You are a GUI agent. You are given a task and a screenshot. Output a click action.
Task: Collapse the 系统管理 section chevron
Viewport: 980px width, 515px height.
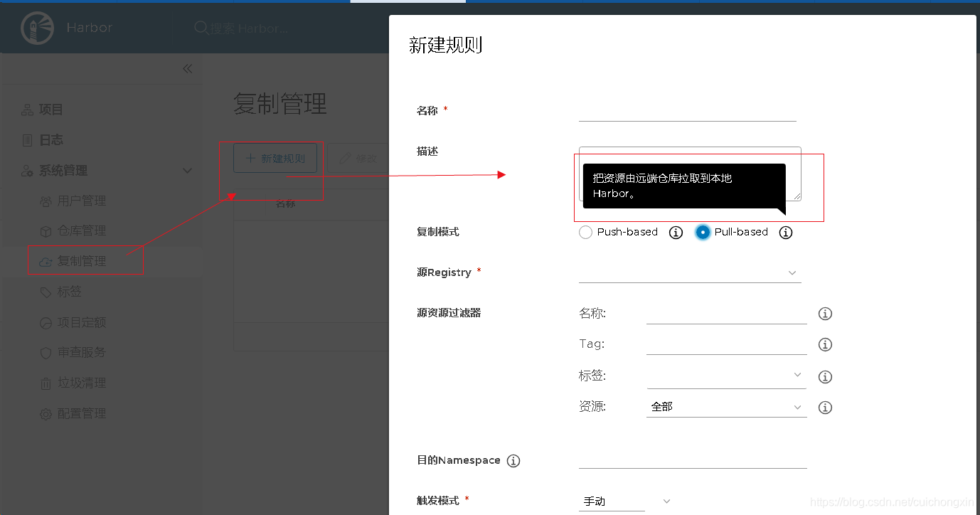point(188,171)
